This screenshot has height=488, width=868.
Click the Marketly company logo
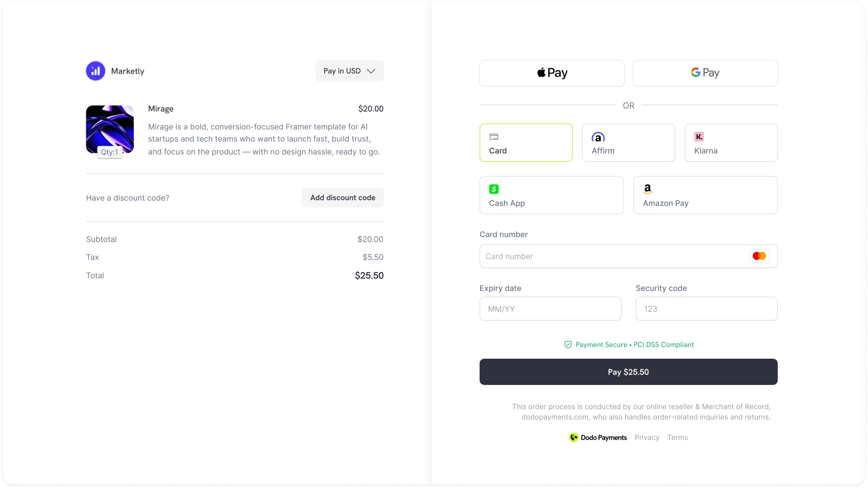pos(95,71)
